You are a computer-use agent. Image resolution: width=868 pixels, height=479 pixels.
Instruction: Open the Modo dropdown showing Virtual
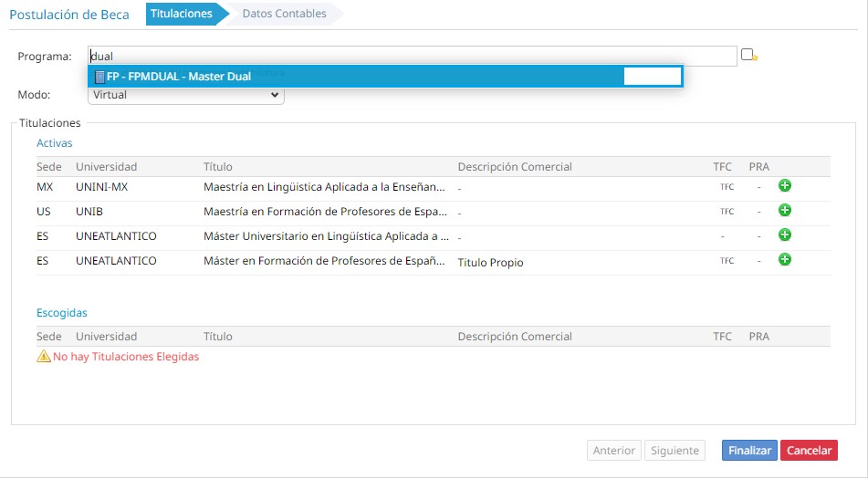[186, 95]
